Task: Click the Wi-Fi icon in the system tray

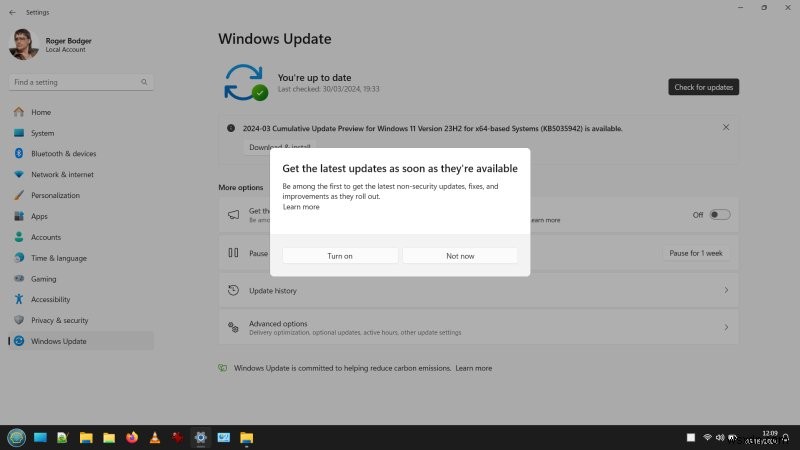Action: point(707,437)
